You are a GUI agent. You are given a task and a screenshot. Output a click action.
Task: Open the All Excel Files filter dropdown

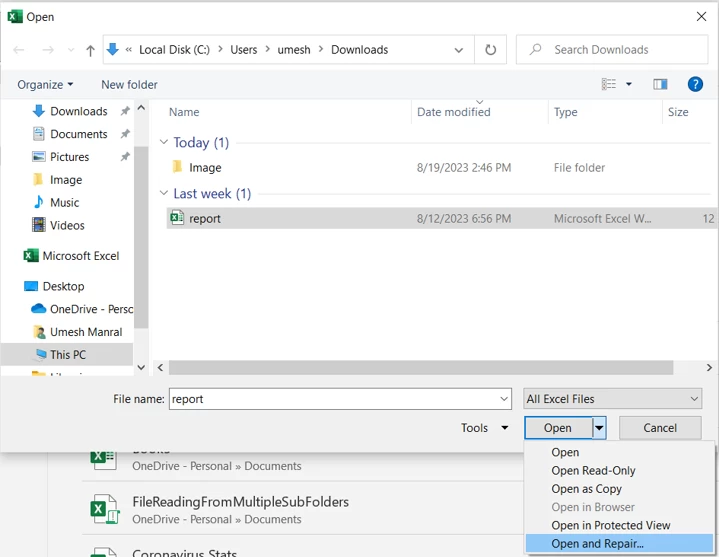pos(613,399)
